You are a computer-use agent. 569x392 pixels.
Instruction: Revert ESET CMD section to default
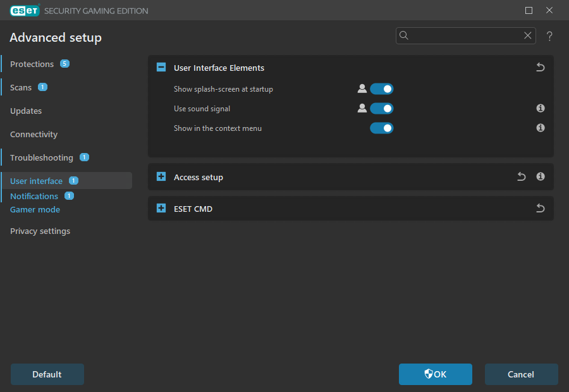click(x=541, y=208)
